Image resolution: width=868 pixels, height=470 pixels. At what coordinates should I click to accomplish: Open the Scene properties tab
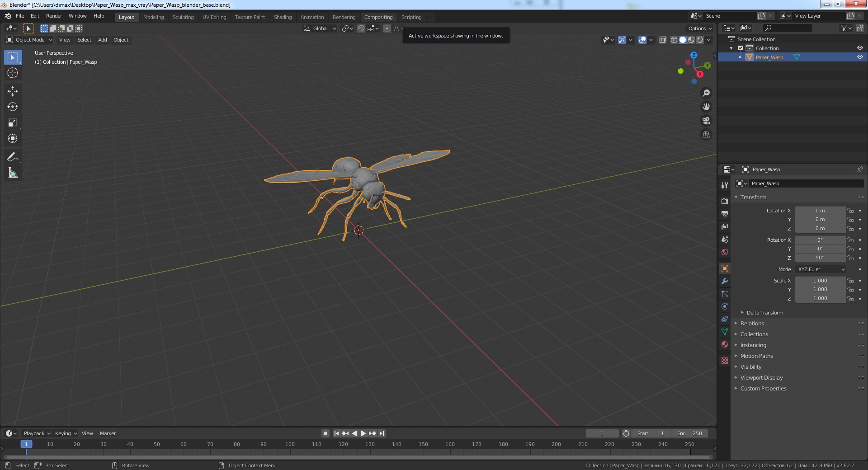coord(725,240)
